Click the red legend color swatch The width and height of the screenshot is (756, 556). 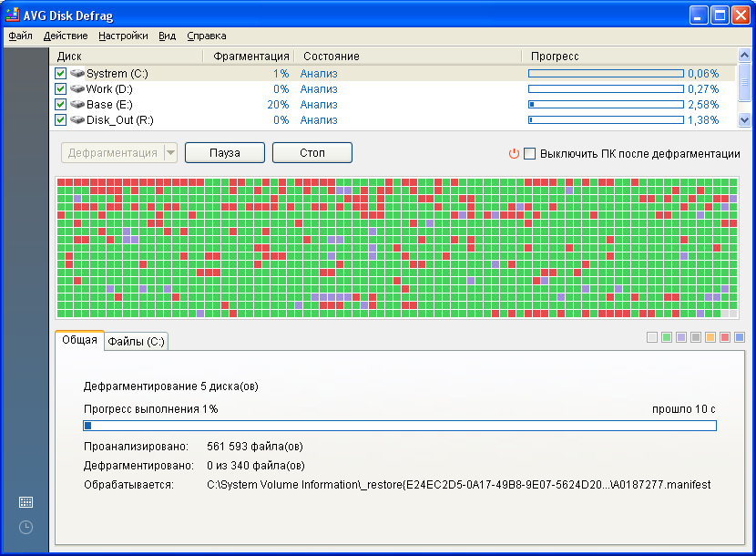[725, 337]
